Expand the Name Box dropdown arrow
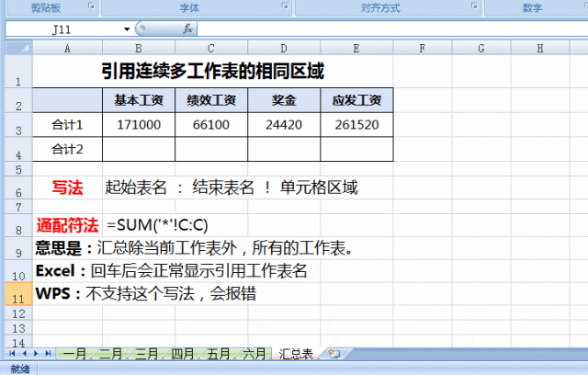Screen dimensions: 588x375 [127, 29]
